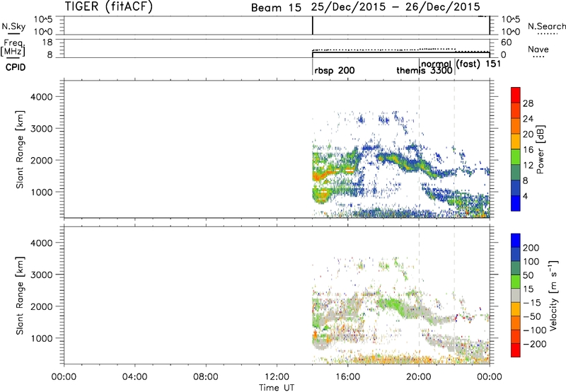Click the "N.Search" legend label

click(546, 26)
